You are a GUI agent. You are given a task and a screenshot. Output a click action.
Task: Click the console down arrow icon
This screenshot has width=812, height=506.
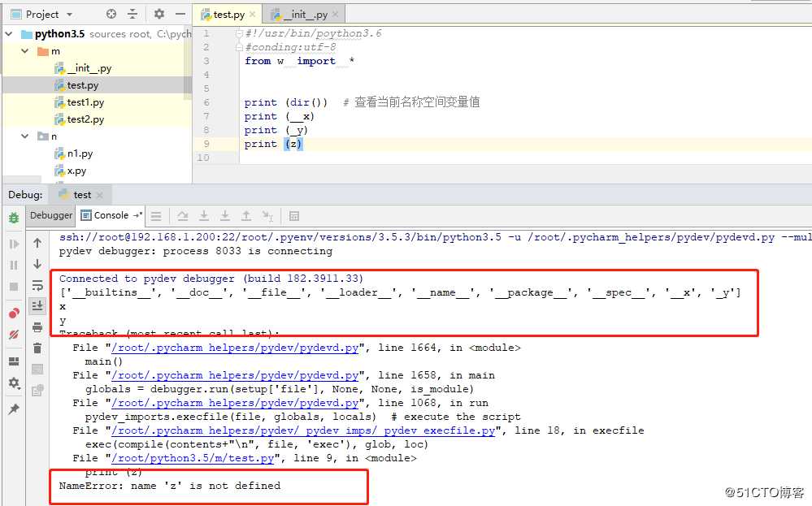click(x=37, y=264)
